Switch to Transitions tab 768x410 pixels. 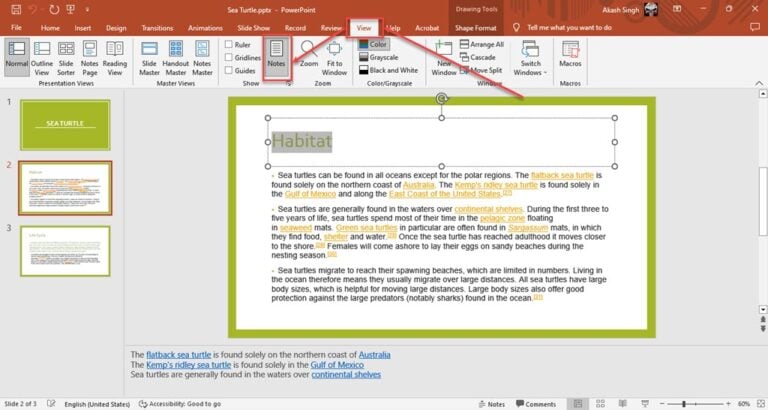157,28
